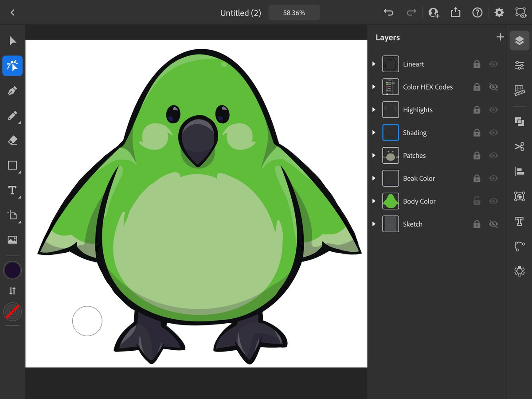
Task: Open the stroke color swatch with red slash
Action: (x=12, y=312)
